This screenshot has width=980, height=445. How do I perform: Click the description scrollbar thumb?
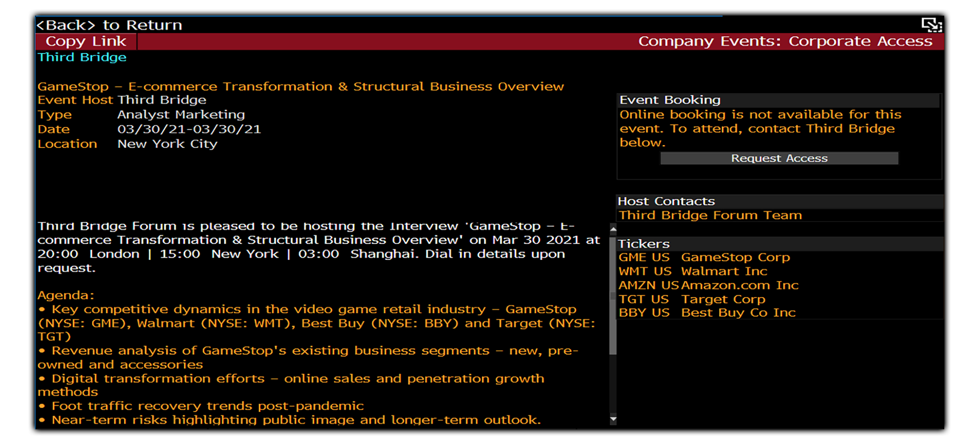613,296
